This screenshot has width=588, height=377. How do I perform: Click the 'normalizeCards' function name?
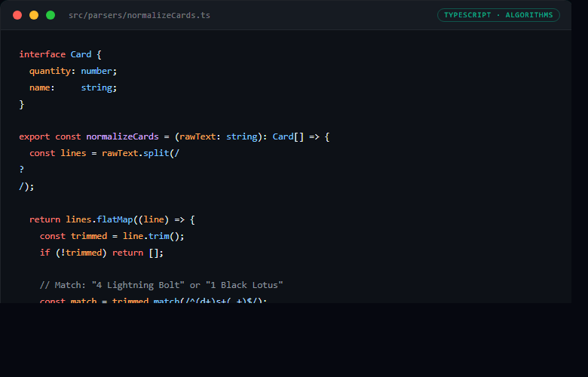122,136
